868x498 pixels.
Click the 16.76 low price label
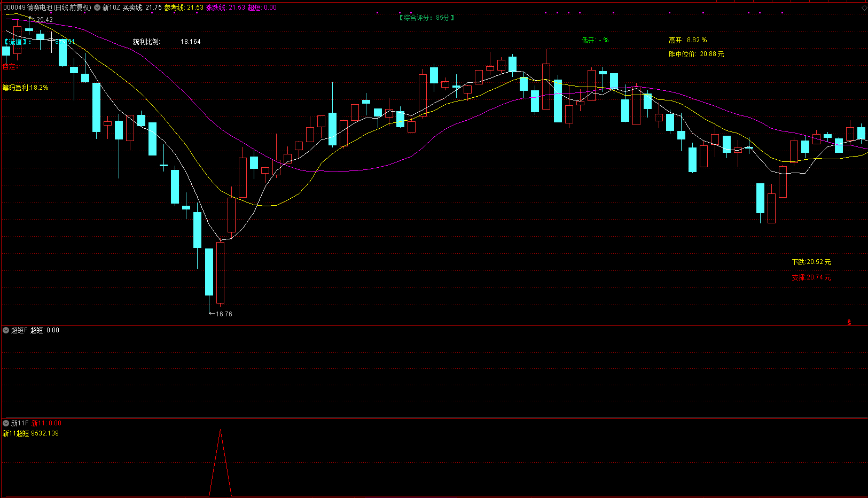pos(224,314)
